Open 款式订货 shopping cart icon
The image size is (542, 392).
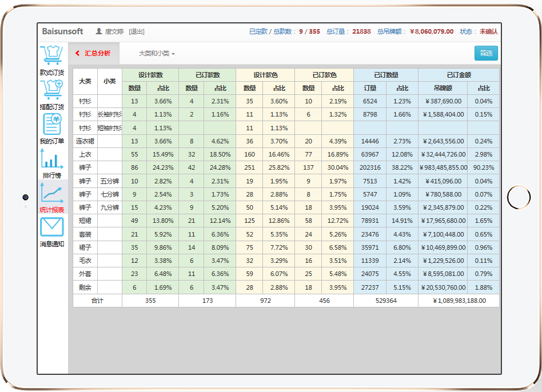(52, 55)
